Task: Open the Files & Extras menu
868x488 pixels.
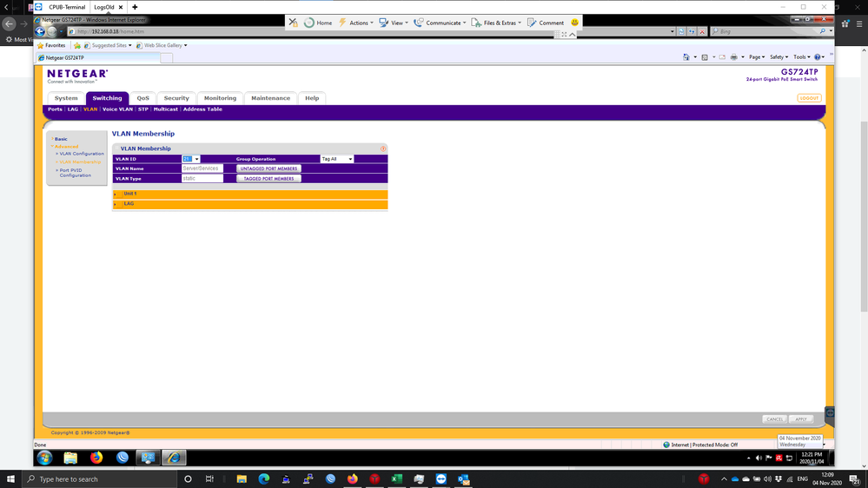Action: pos(496,23)
